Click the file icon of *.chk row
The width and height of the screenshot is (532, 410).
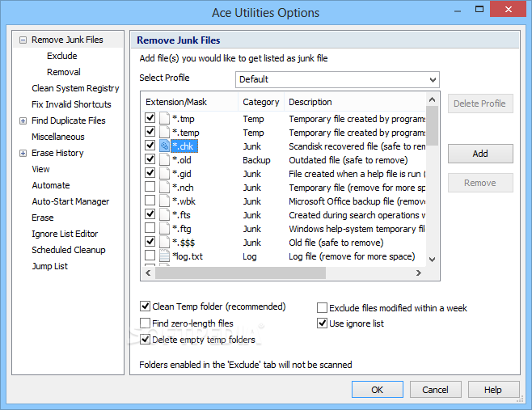[x=165, y=146]
